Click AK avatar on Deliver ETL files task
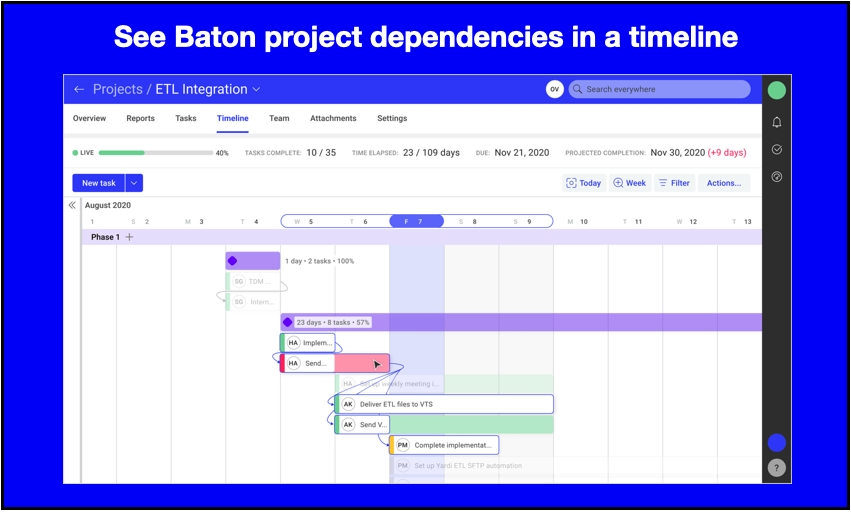The width and height of the screenshot is (851, 512). (348, 404)
